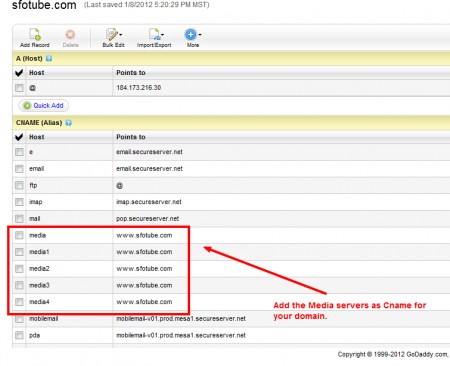The height and width of the screenshot is (366, 450).
Task: Click help icon beside A (Host)
Action: click(49, 58)
